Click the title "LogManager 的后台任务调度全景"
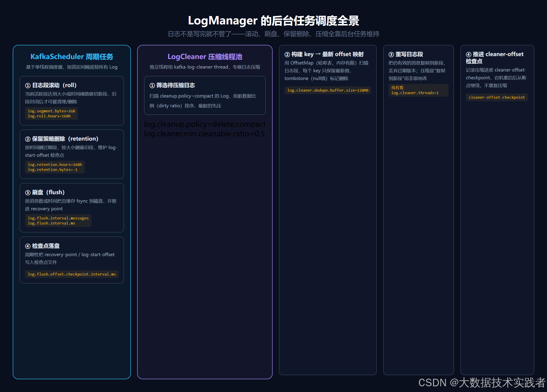The height and width of the screenshot is (392, 547). [x=273, y=21]
